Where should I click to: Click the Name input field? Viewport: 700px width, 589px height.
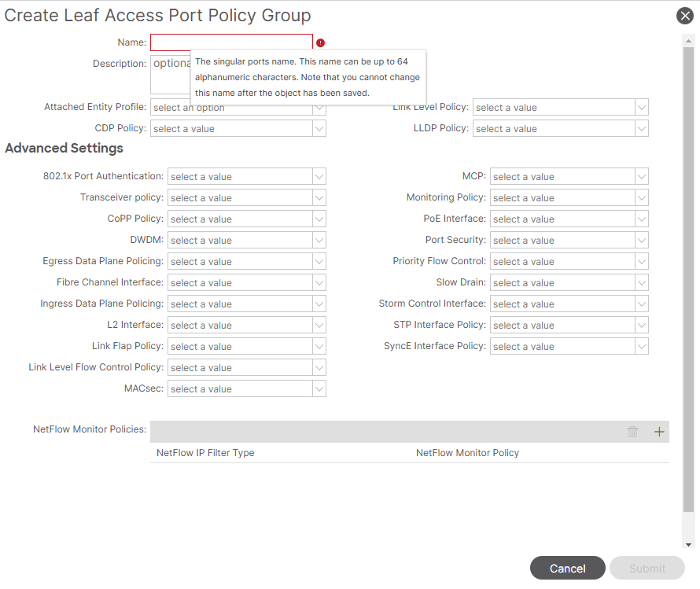pyautogui.click(x=231, y=42)
